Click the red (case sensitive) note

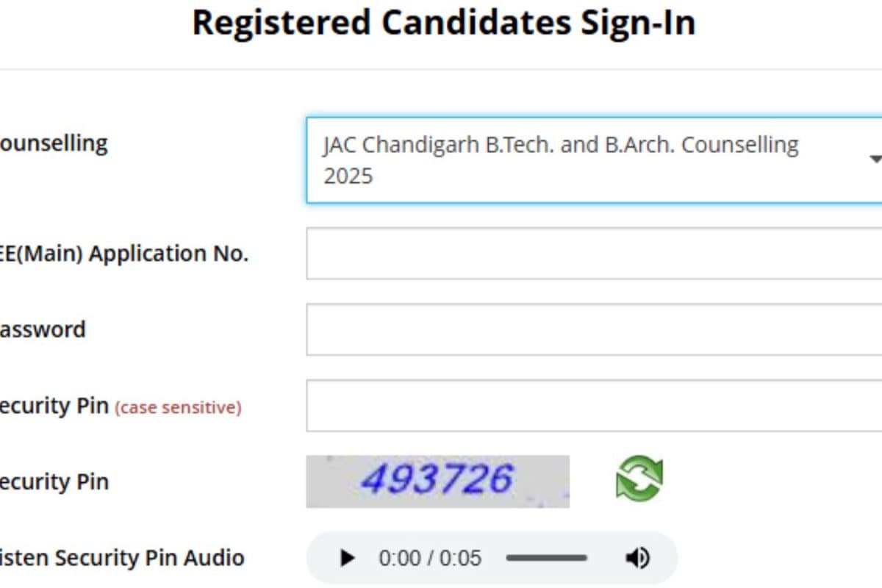coord(178,407)
